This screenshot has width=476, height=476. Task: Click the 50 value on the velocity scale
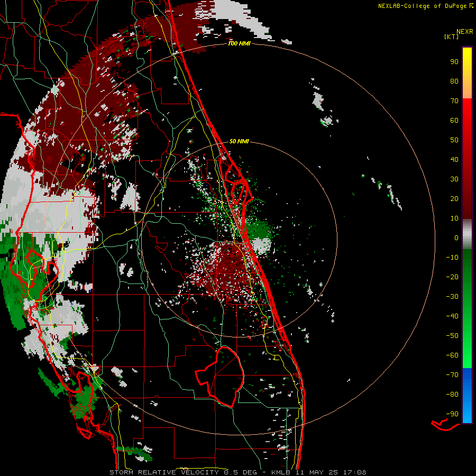pos(454,140)
